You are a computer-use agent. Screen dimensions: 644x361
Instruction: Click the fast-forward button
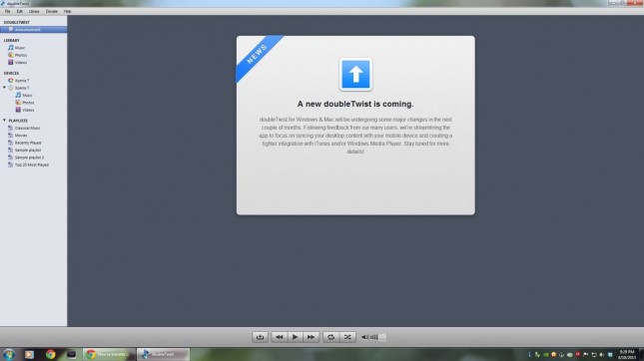(x=311, y=337)
